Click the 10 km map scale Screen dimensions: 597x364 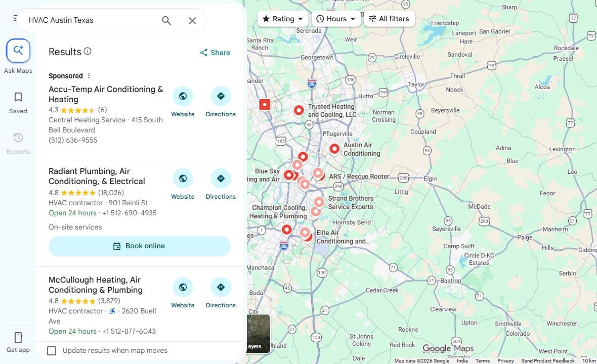588,360
